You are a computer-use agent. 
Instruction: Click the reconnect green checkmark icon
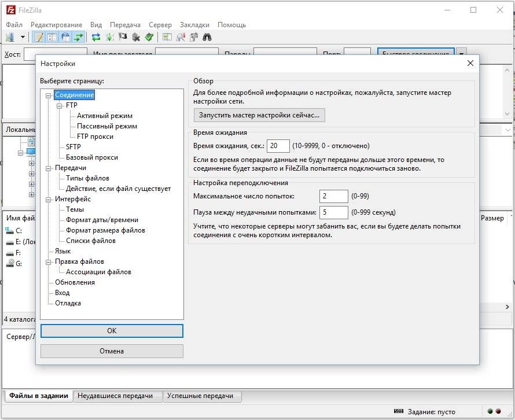point(149,37)
